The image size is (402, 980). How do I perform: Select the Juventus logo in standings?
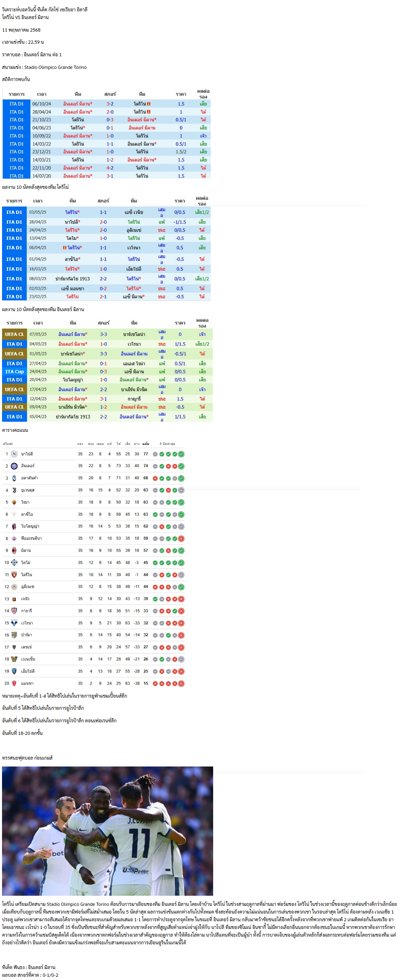pos(14,490)
